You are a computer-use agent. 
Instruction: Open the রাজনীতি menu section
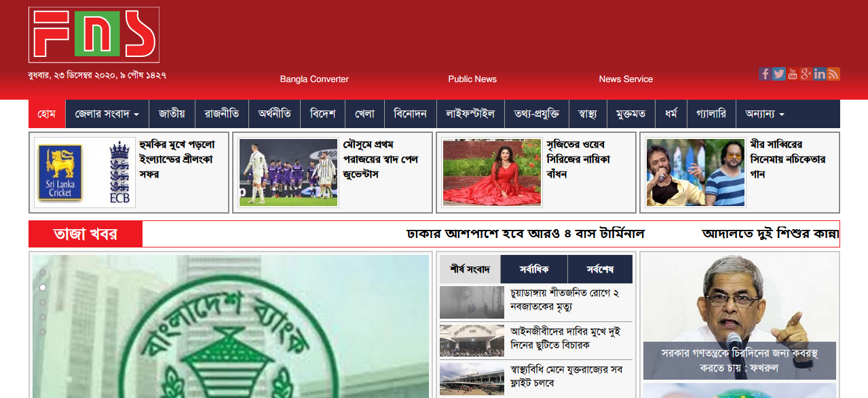point(222,114)
